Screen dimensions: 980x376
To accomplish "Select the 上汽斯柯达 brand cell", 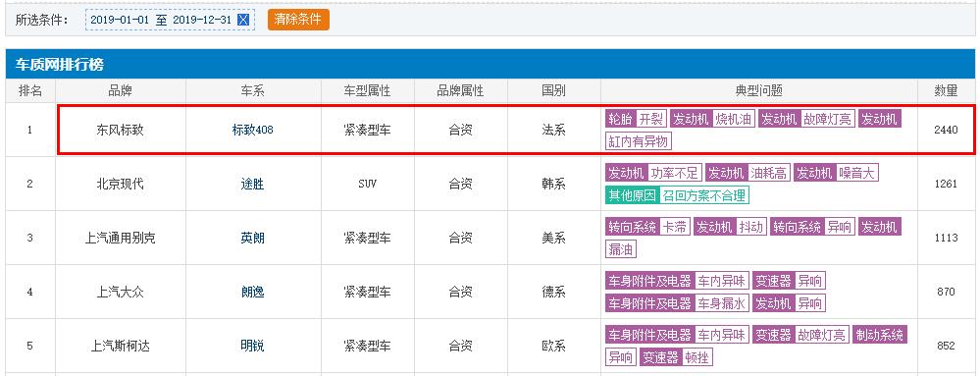I will click(120, 346).
